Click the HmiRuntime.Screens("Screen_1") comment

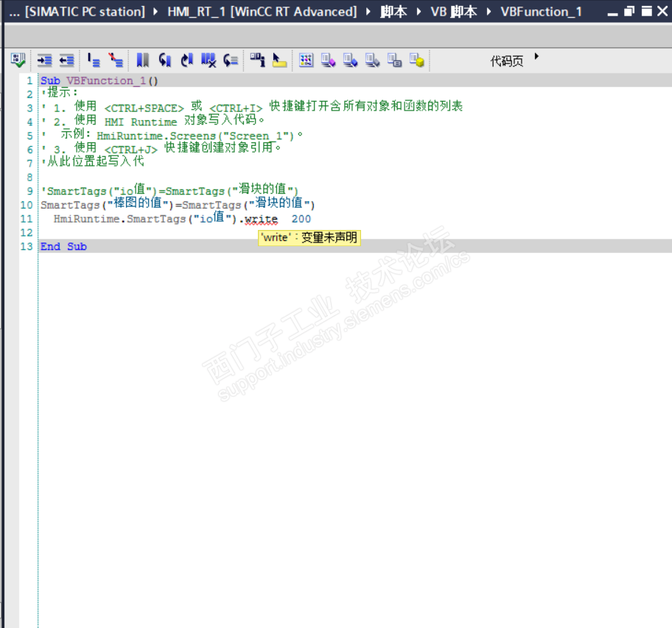pyautogui.click(x=195, y=136)
